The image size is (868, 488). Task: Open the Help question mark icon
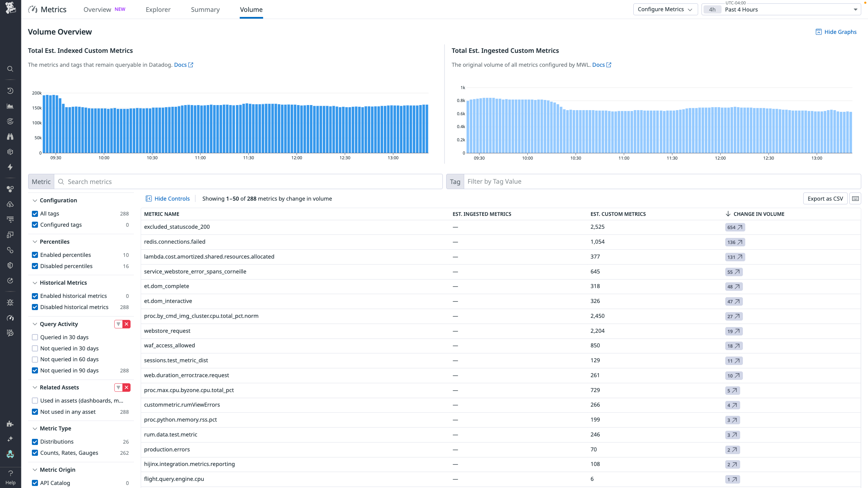[10, 473]
